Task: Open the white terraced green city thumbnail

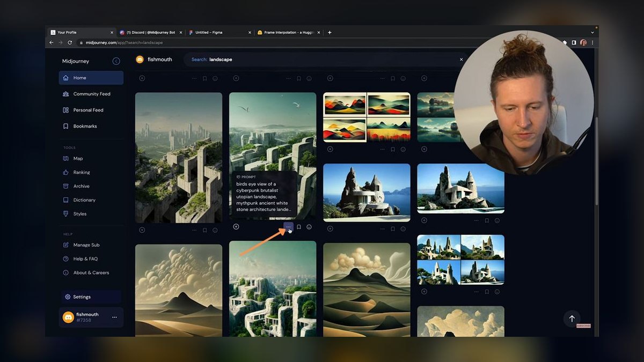Action: [273, 289]
